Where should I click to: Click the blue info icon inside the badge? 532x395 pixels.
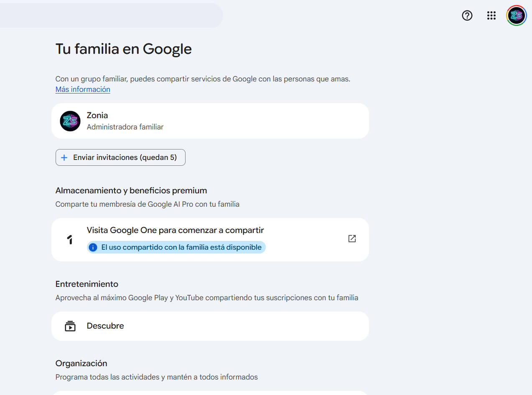(x=92, y=247)
